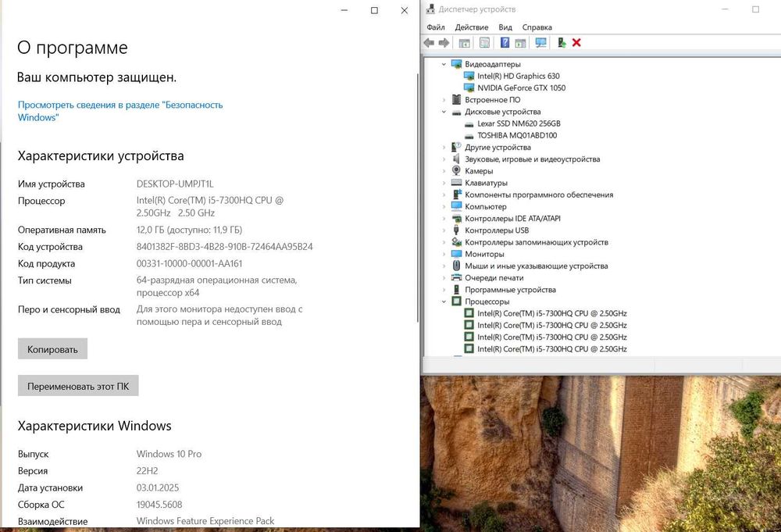Image resolution: width=781 pixels, height=532 pixels.
Task: Click the Код устройства GUID value
Action: pos(225,247)
